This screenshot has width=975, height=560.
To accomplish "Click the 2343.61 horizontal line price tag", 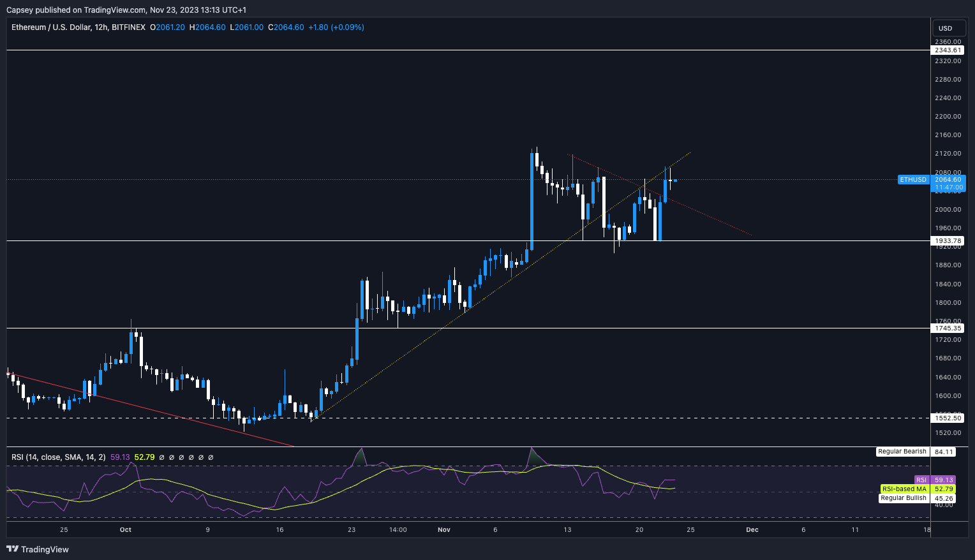I will [948, 50].
